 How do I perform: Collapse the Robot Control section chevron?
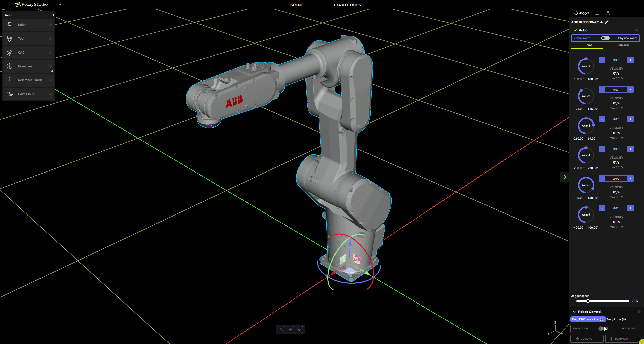[x=574, y=312]
